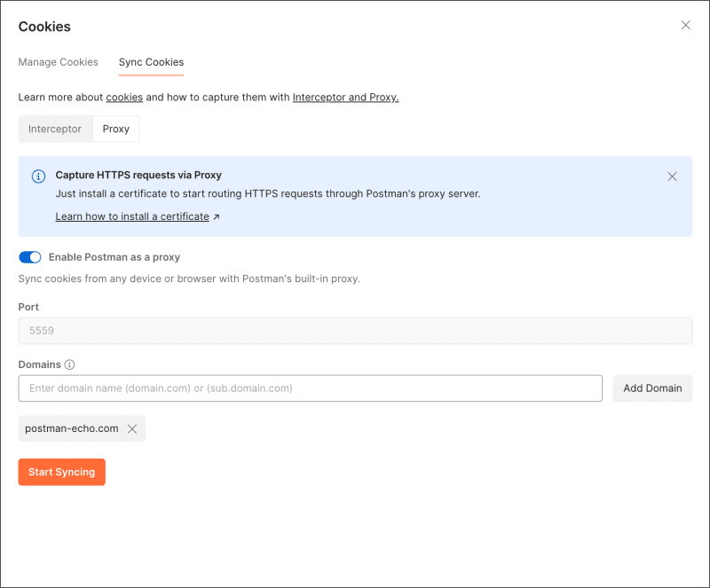
Task: Dismiss the Capture HTTPS requests banner
Action: click(672, 176)
